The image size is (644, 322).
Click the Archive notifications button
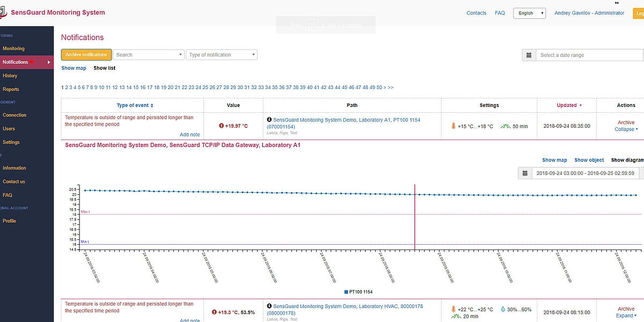click(86, 54)
